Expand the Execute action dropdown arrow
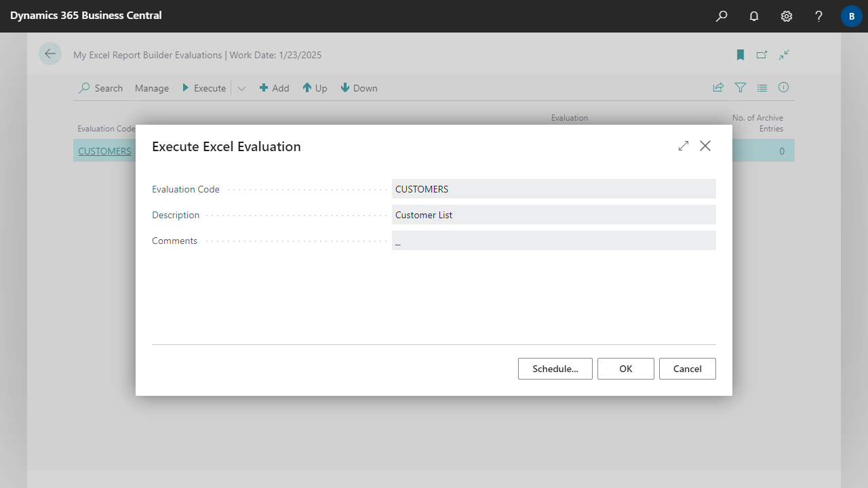Viewport: 868px width, 488px height. pos(241,88)
